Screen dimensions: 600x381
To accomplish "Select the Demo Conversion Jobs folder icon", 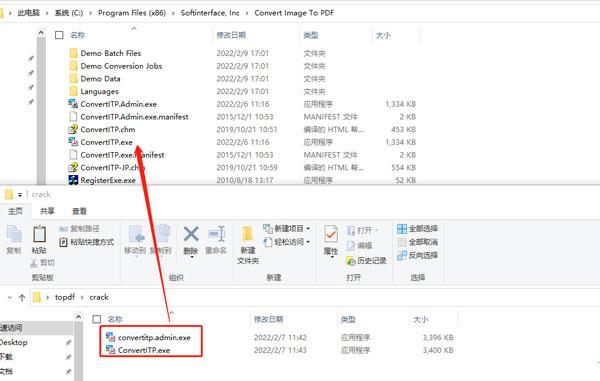I will [x=73, y=66].
